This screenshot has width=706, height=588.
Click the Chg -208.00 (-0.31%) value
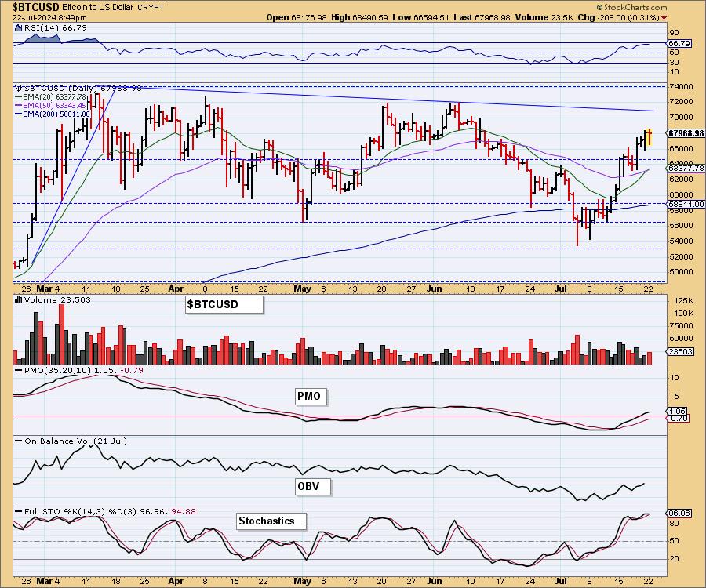click(619, 17)
